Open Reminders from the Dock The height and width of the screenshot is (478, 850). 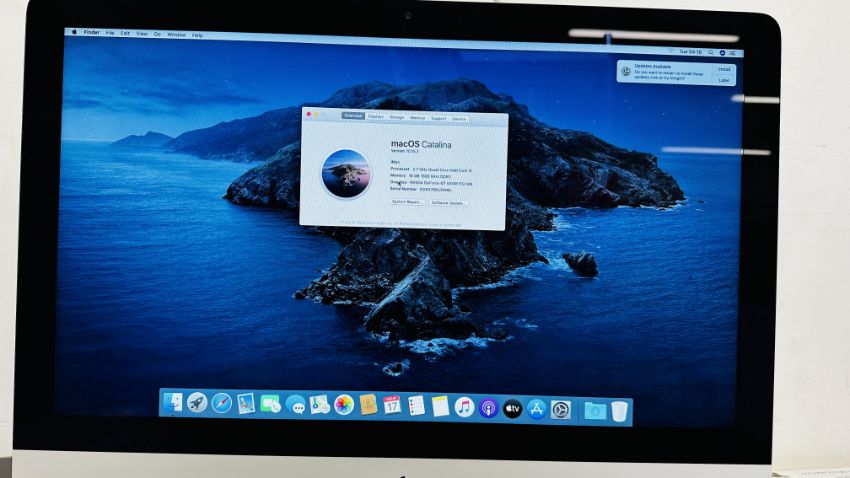pos(416,406)
